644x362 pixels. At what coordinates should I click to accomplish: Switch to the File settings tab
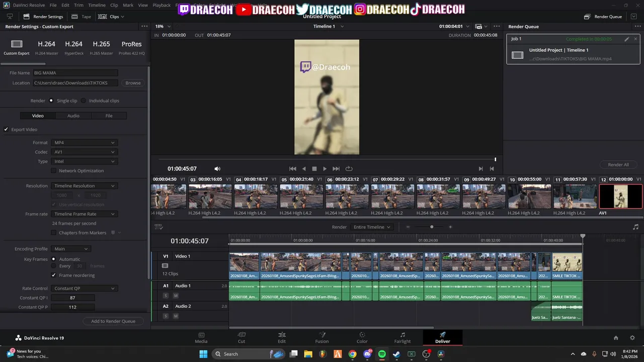(109, 116)
